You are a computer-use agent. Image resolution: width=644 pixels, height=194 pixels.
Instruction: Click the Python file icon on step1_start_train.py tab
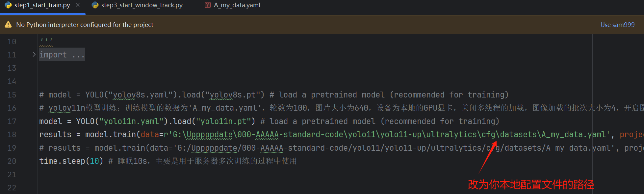[8, 5]
